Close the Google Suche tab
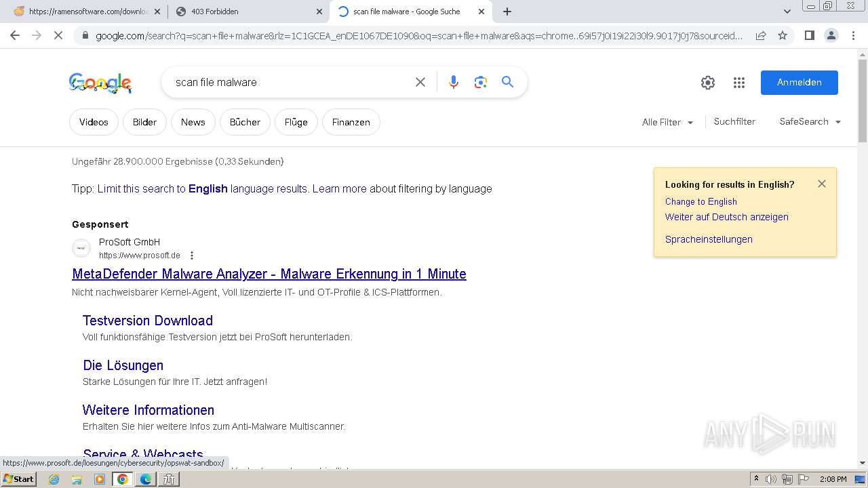The image size is (868, 488). pos(481,12)
